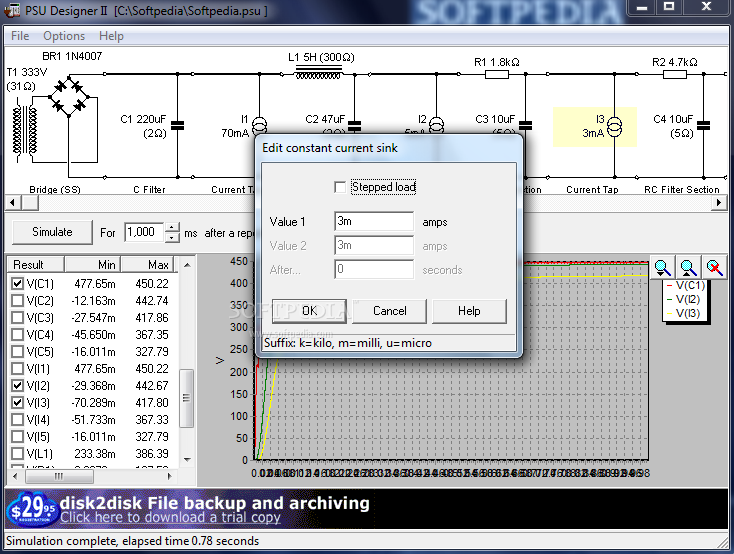
Task: Click simulation duration field showing 1,000
Action: [x=145, y=232]
